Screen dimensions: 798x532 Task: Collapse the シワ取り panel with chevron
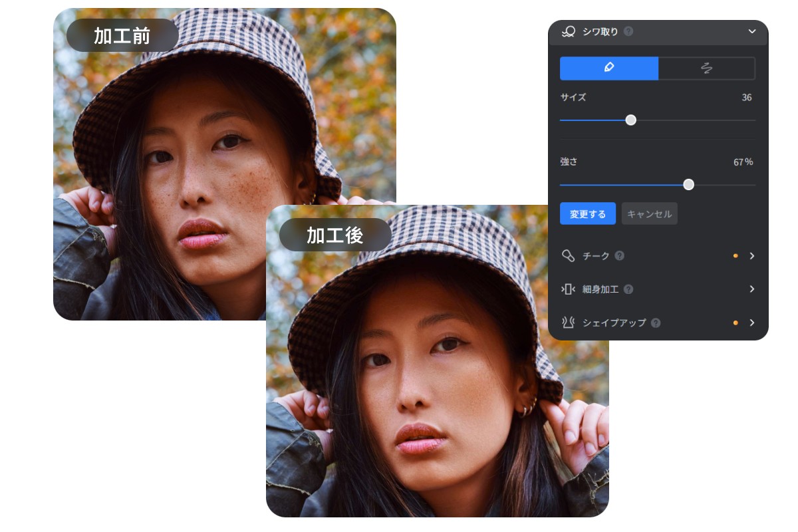(752, 31)
